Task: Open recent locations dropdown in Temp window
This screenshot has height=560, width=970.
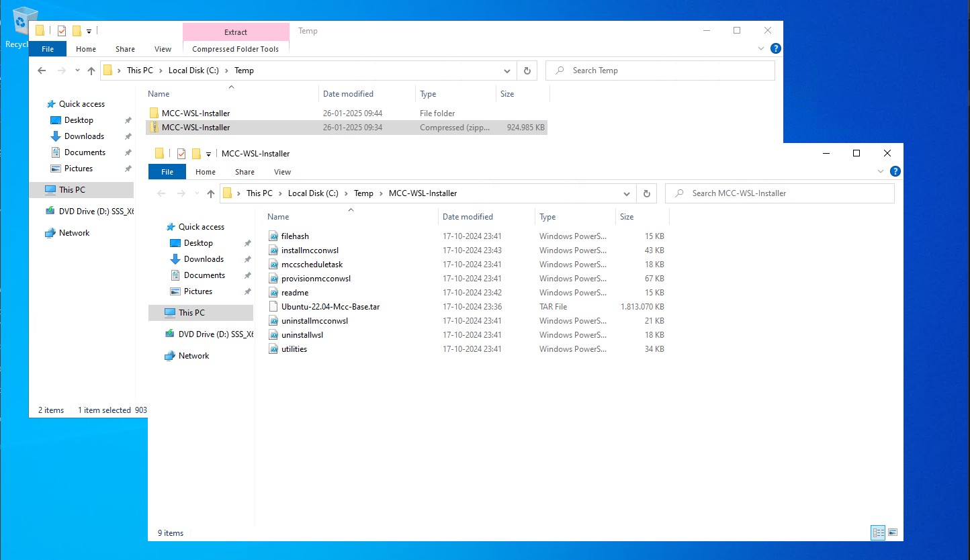Action: pyautogui.click(x=78, y=71)
